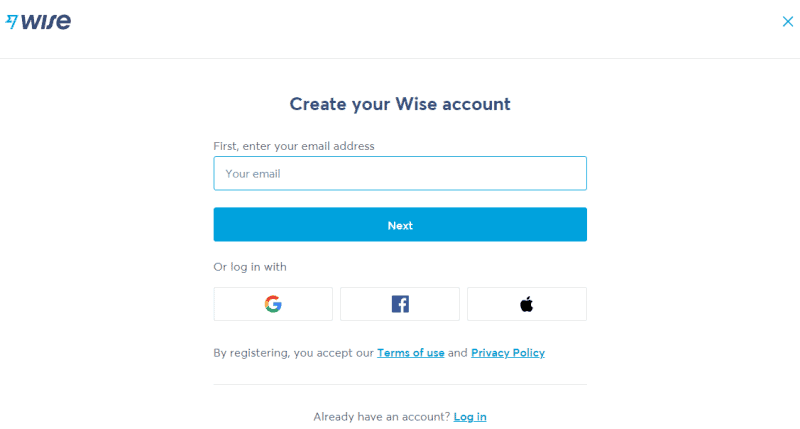Click the Create your Wise account heading
800x429 pixels.
point(400,104)
